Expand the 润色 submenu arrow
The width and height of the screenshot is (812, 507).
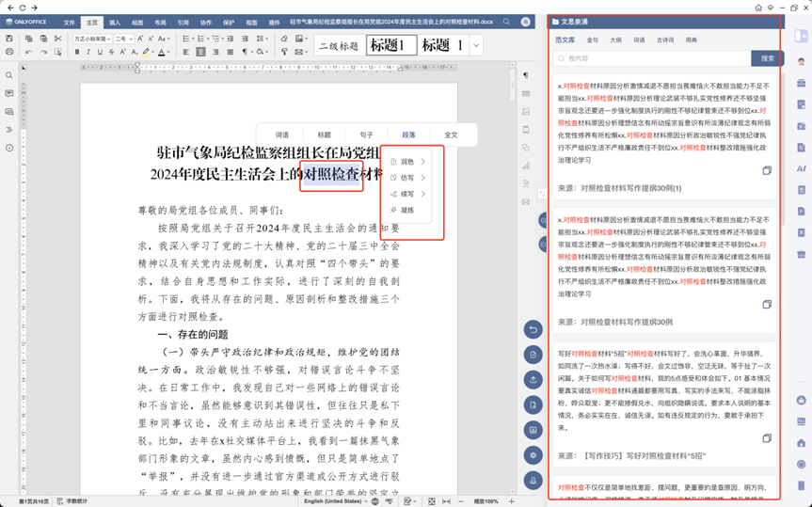(x=423, y=162)
